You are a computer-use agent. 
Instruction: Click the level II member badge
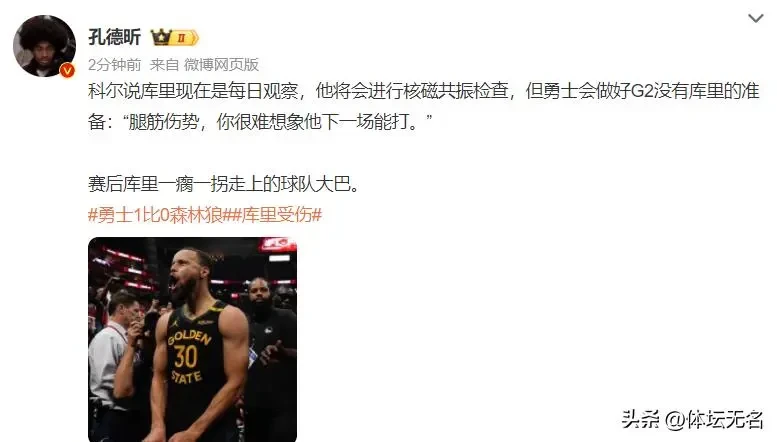[185, 38]
